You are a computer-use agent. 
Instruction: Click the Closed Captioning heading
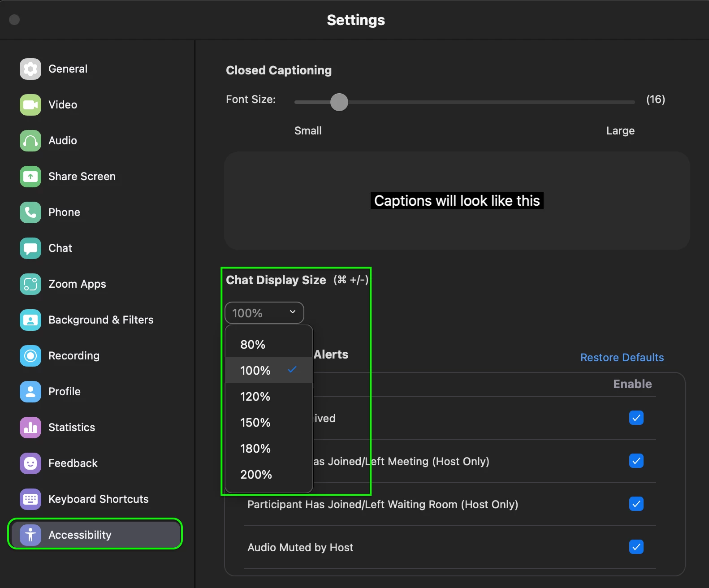coord(279,70)
